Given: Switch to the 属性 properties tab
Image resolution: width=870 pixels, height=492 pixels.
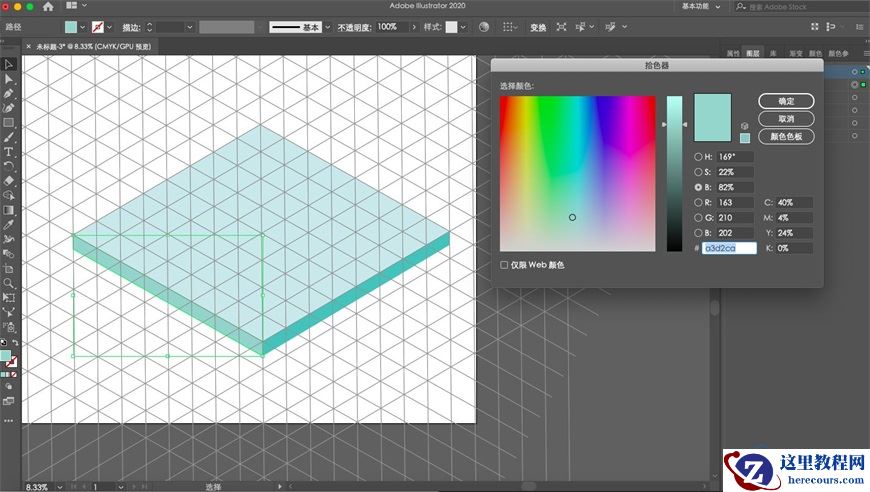Looking at the screenshot, I should (x=733, y=53).
